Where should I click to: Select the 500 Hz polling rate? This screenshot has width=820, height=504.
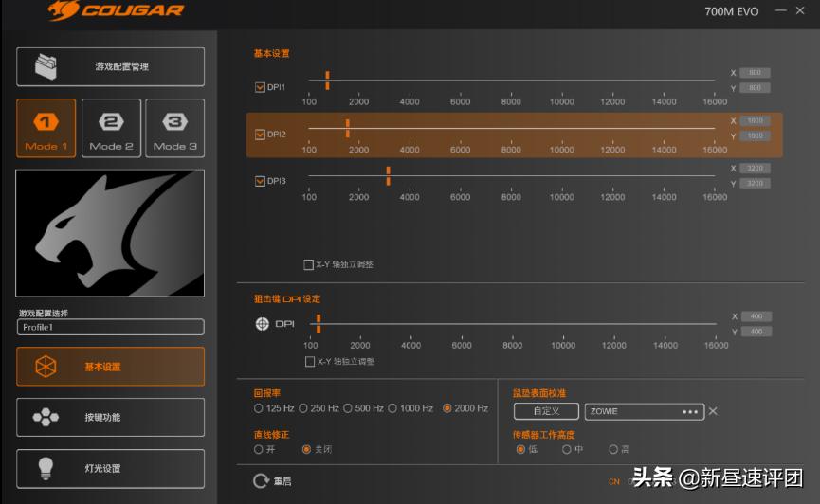click(x=348, y=408)
